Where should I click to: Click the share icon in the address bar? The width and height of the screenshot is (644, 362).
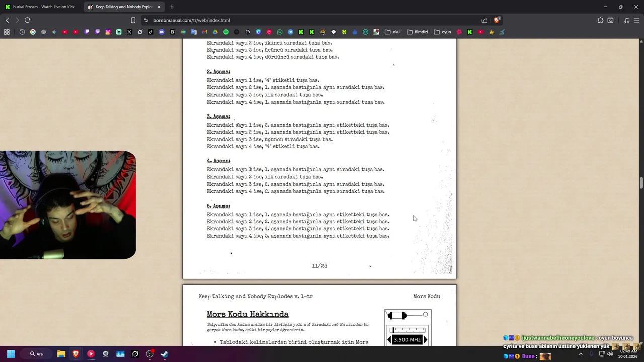484,20
